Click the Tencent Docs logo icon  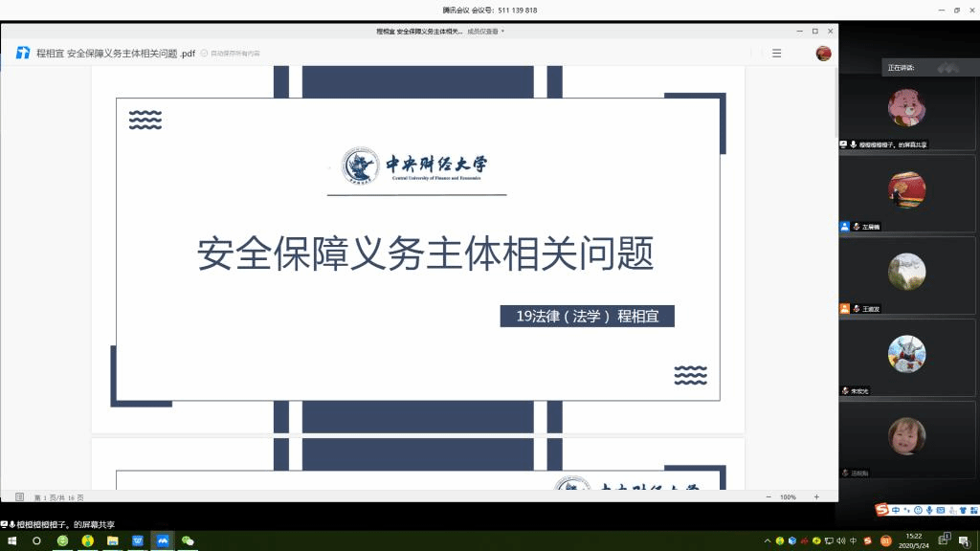22,54
